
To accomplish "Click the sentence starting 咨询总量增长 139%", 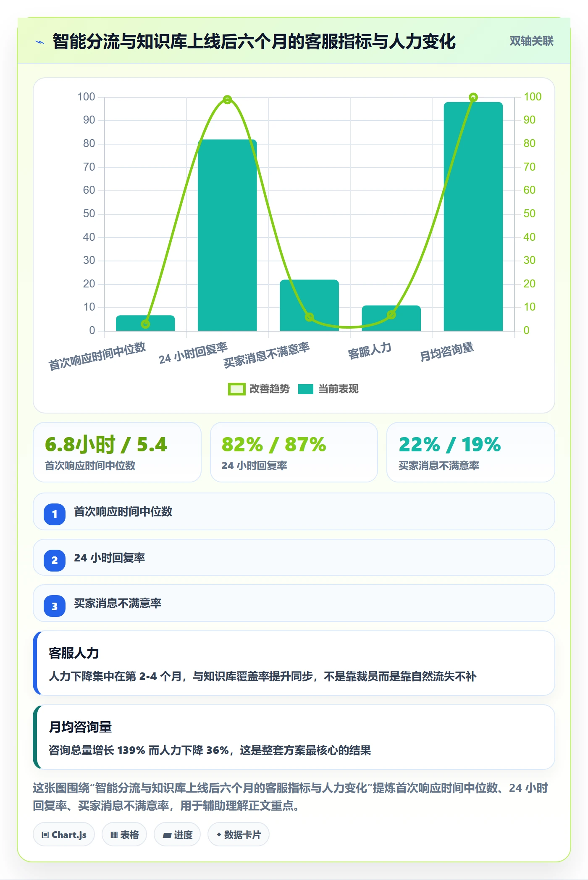I will point(210,751).
